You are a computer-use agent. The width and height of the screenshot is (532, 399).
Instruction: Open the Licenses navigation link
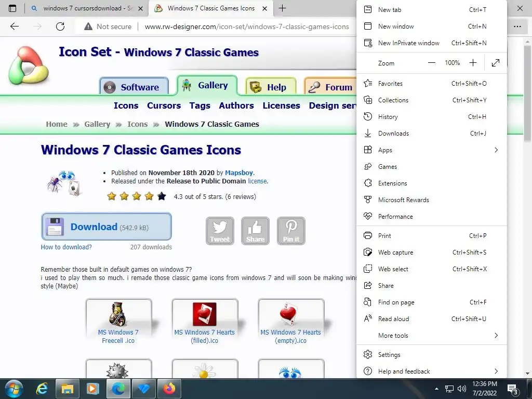[281, 105]
